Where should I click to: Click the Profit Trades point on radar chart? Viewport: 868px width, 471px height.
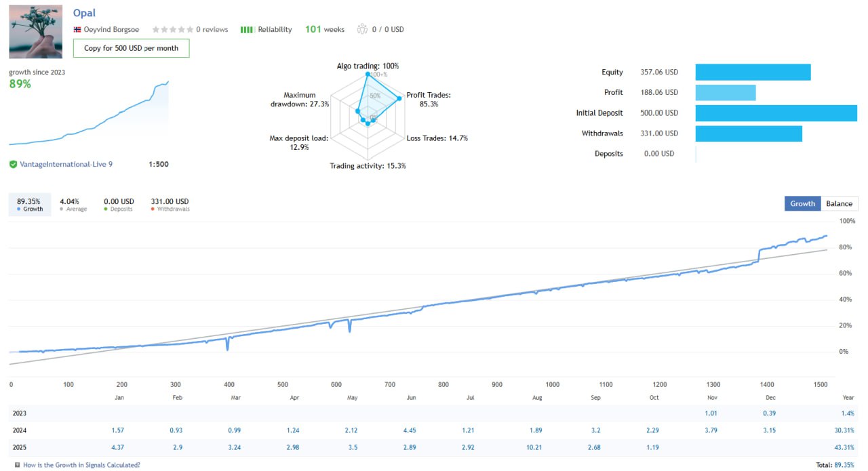tap(399, 99)
